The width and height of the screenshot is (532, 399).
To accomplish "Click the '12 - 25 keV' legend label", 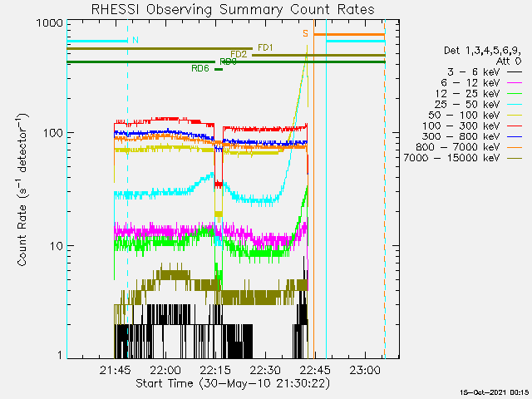I will coord(467,94).
